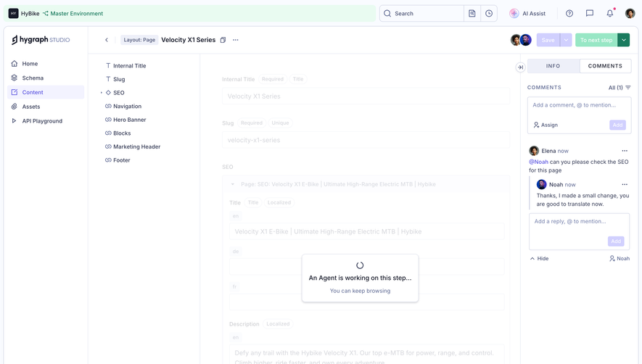Switch to the COMMENTS tab
Viewport: 642px width, 364px height.
[x=605, y=66]
